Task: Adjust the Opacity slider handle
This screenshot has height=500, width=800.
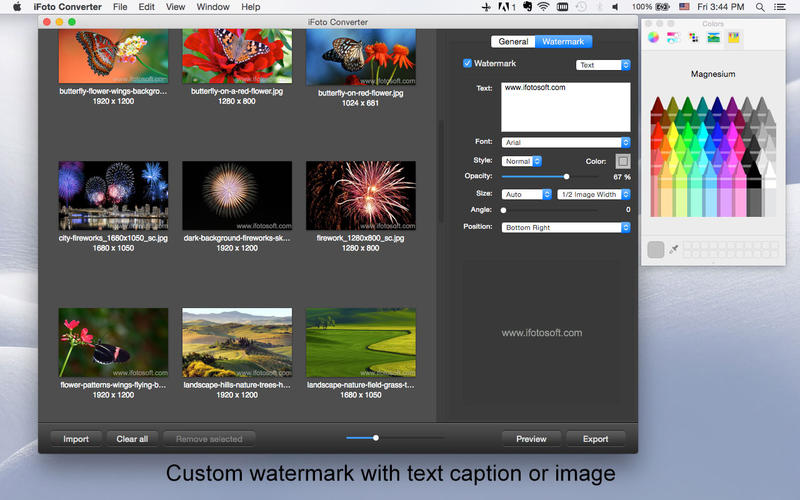Action: tap(566, 177)
